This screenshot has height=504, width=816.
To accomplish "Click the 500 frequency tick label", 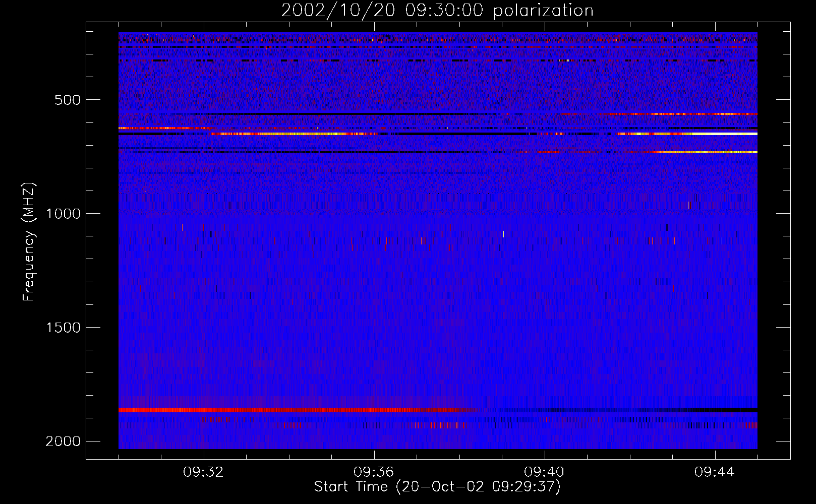I will (x=67, y=100).
